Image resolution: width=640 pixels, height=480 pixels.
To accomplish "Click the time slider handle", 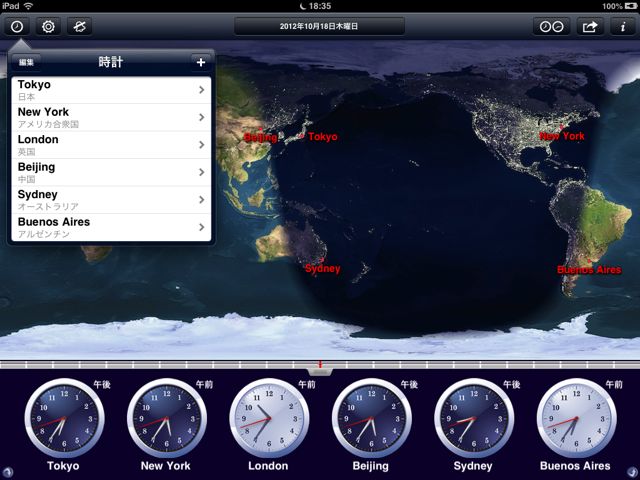I will pos(320,371).
